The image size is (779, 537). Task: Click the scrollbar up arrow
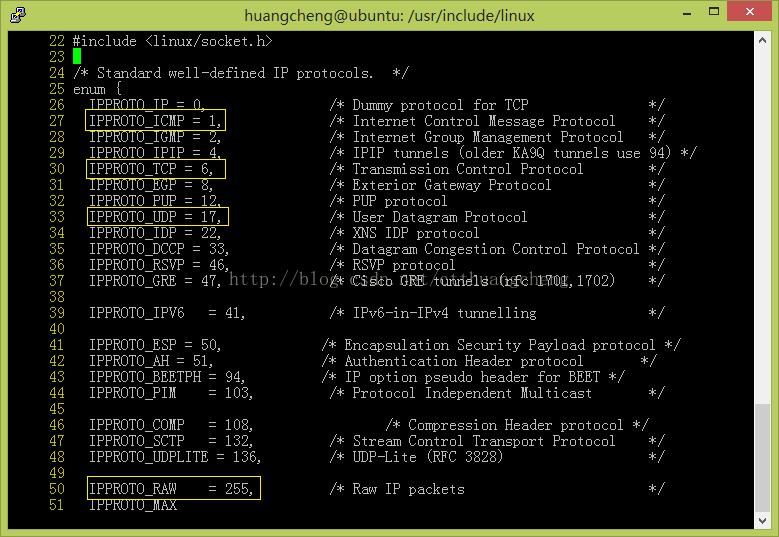tap(762, 40)
